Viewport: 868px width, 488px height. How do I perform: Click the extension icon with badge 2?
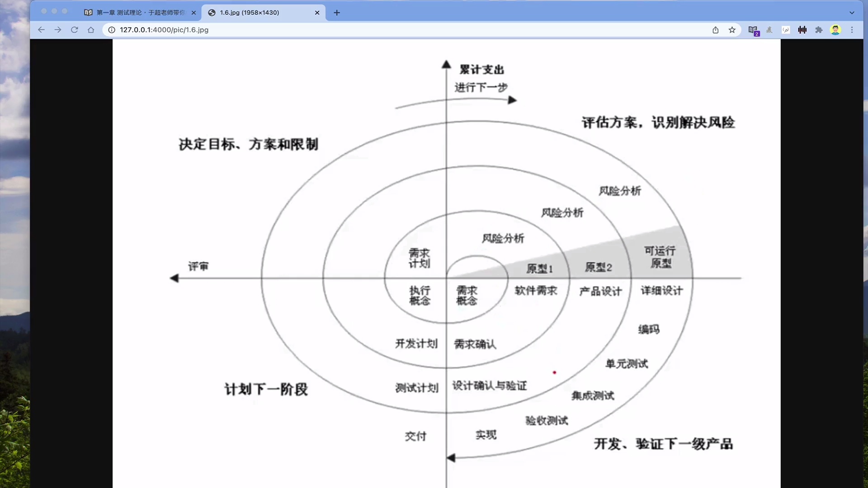754,30
